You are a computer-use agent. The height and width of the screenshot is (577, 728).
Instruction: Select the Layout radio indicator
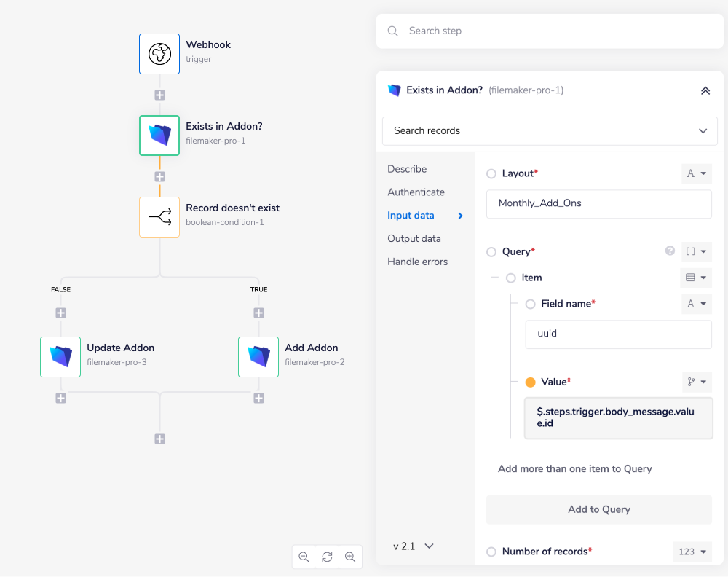493,173
